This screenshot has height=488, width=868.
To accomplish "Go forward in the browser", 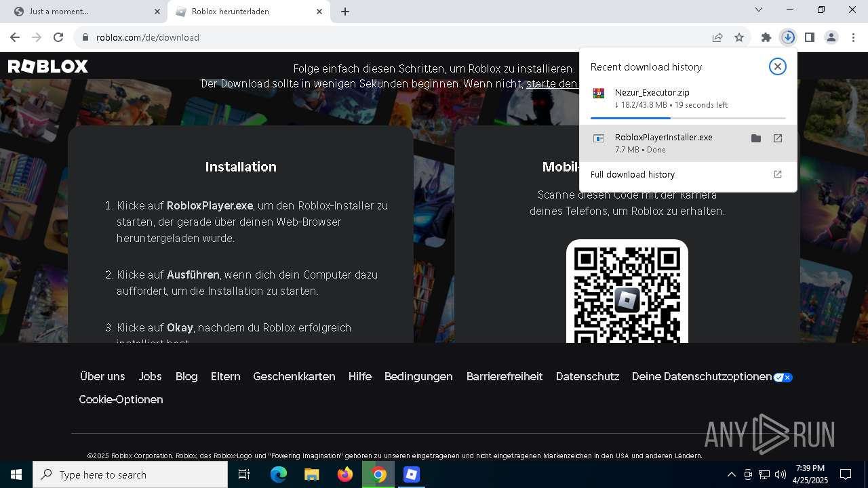I will click(37, 37).
